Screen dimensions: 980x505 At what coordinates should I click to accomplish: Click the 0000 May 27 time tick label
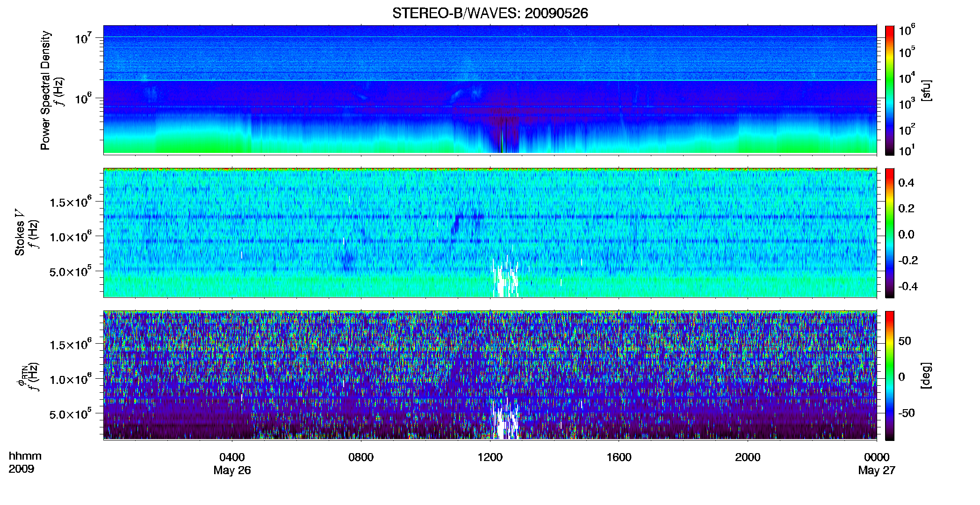(877, 463)
